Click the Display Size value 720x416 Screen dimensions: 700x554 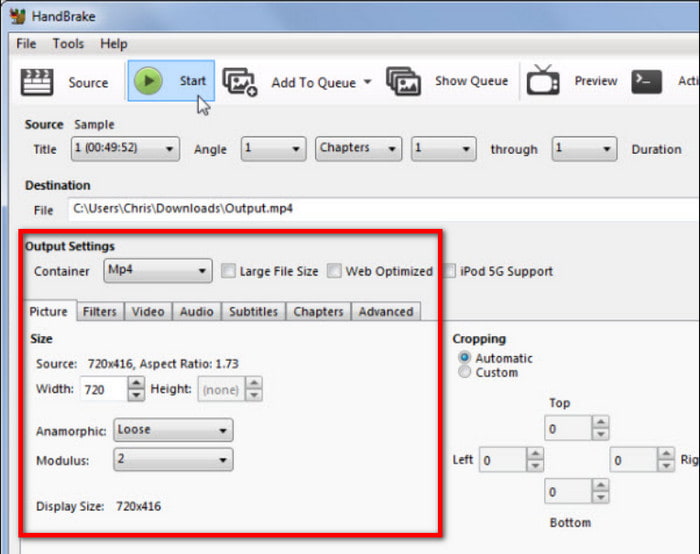(138, 506)
